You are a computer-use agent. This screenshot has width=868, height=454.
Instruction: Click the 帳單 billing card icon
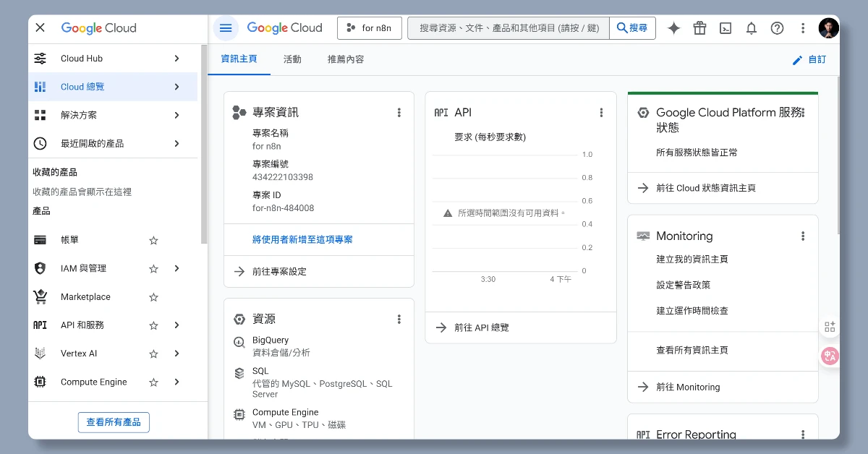pyautogui.click(x=41, y=240)
